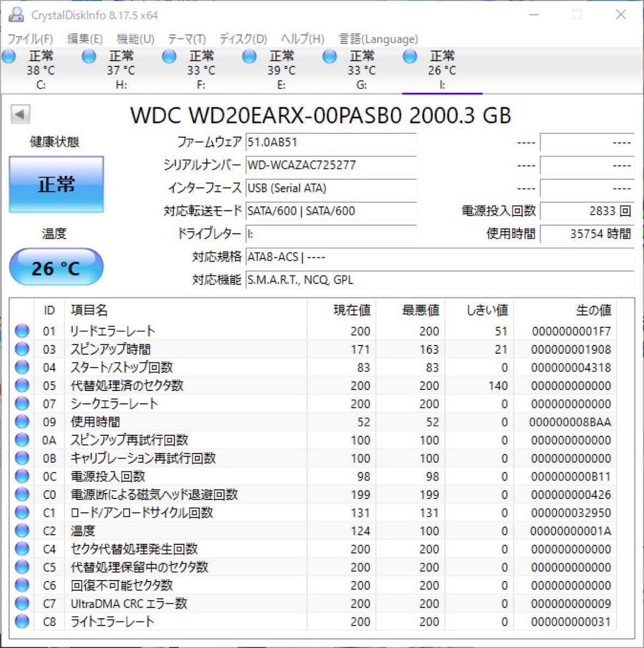Click the 生の値 column header
This screenshot has width=644, height=648.
coord(594,310)
